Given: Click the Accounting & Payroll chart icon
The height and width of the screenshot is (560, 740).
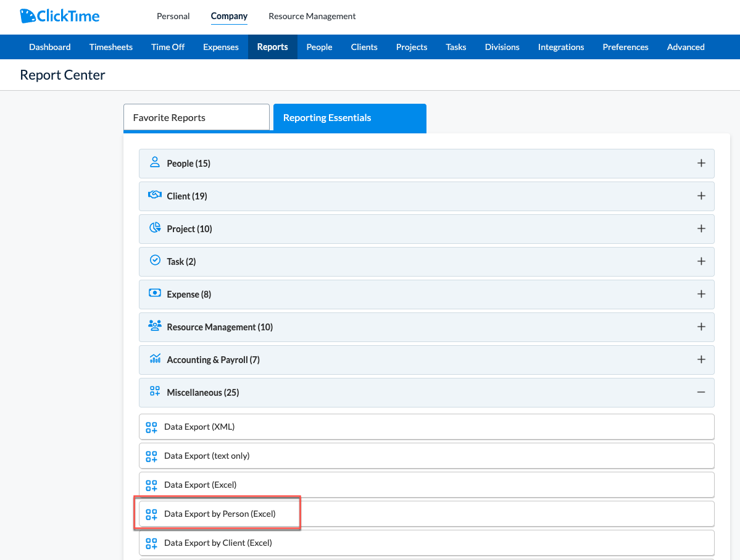Looking at the screenshot, I should pos(155,358).
